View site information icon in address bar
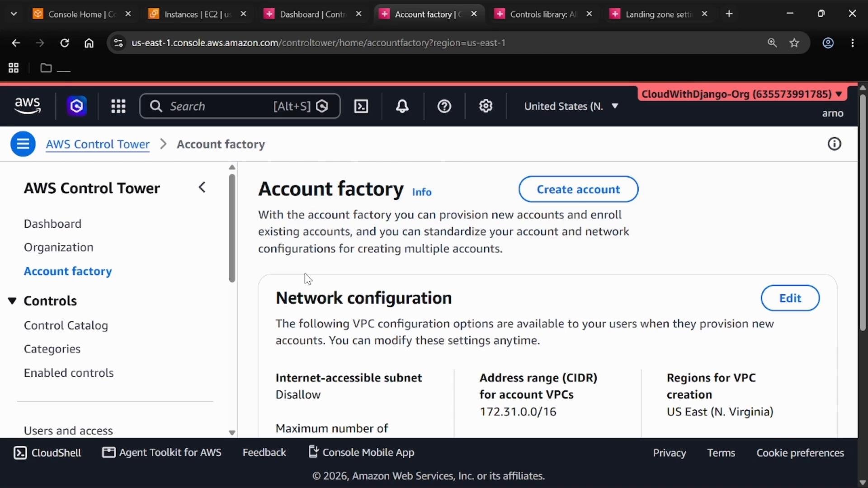Screen dimensions: 868x488 coord(118,43)
